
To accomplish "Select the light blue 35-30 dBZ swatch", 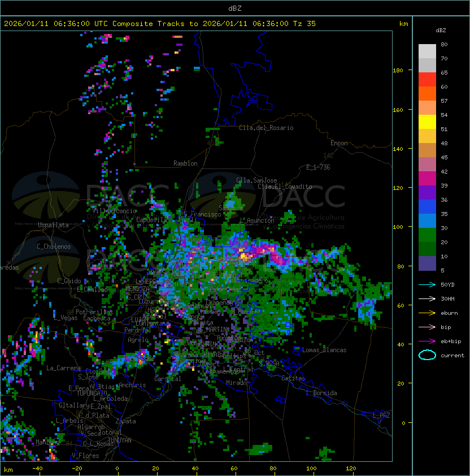I will pyautogui.click(x=427, y=220).
